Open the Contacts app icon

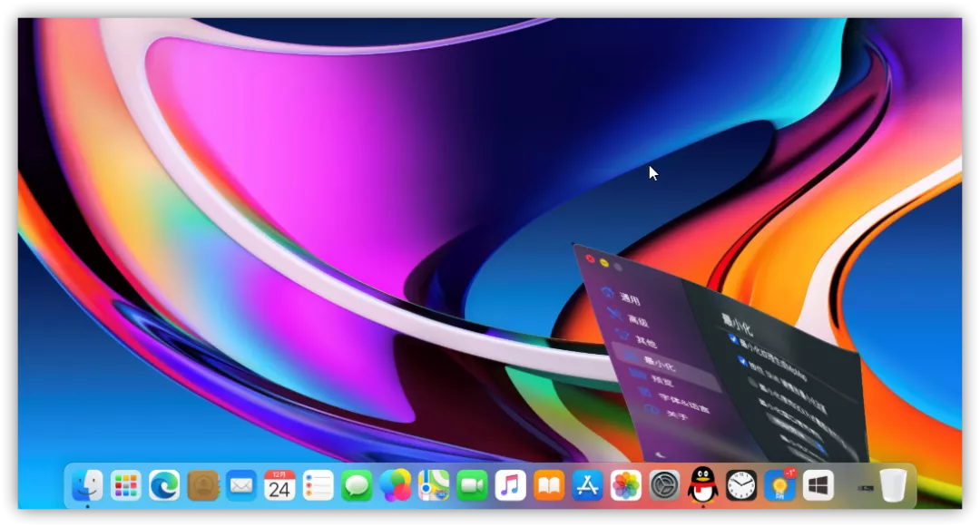point(203,485)
